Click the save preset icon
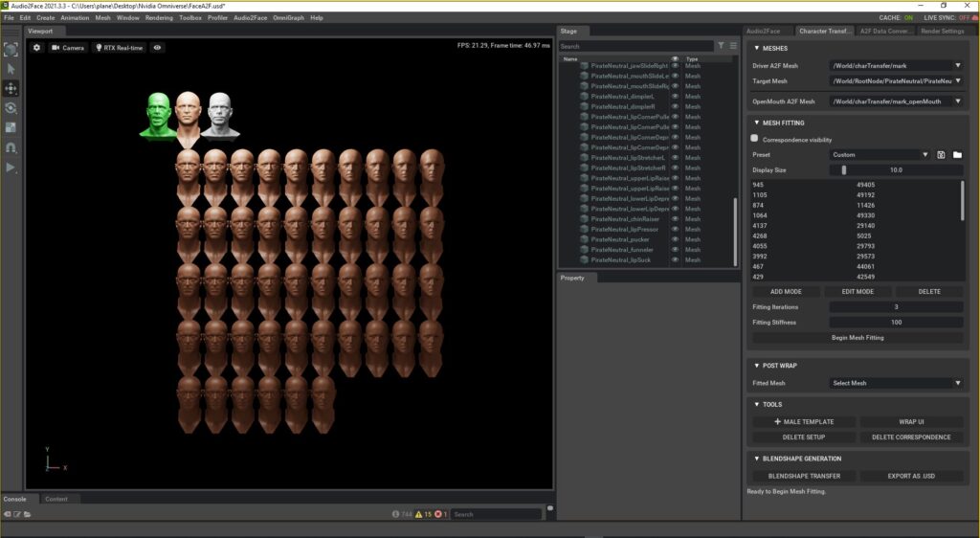 941,154
